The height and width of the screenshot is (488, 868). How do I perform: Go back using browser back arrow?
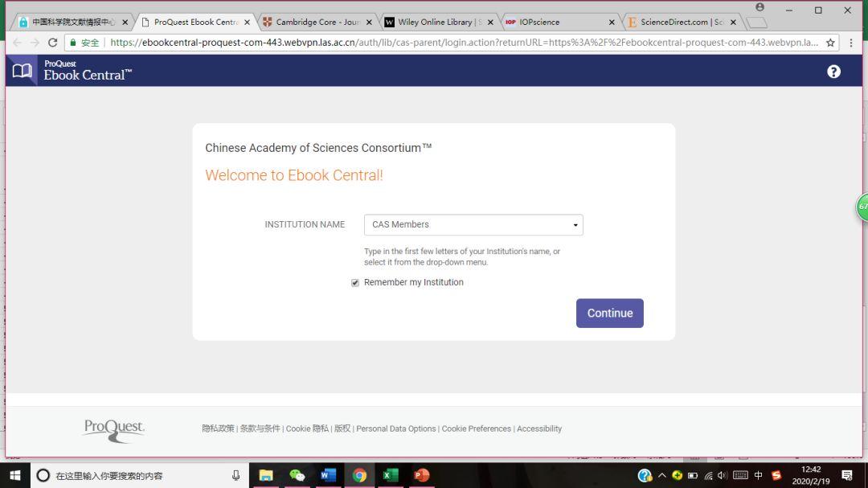(x=17, y=43)
